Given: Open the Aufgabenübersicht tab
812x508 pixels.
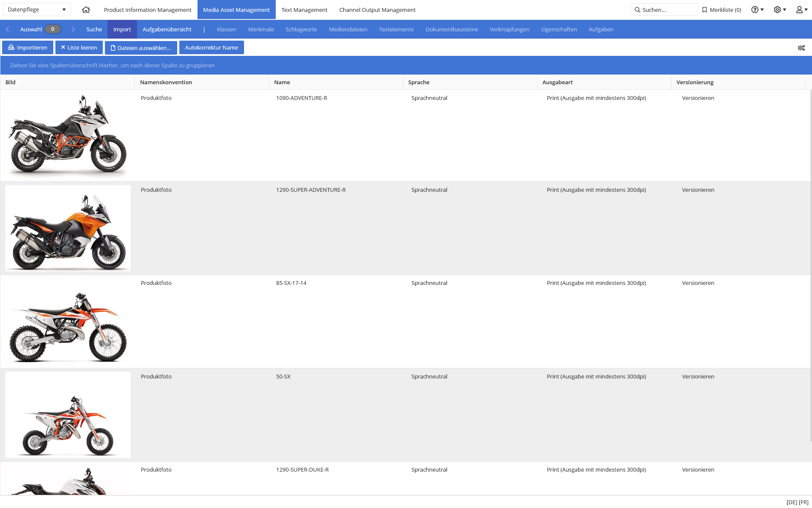Looking at the screenshot, I should coord(167,29).
